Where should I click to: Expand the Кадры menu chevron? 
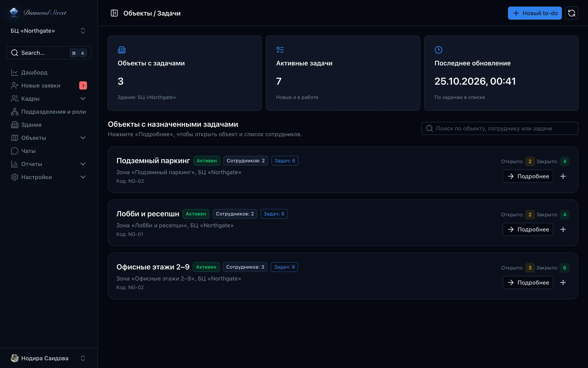tap(83, 99)
